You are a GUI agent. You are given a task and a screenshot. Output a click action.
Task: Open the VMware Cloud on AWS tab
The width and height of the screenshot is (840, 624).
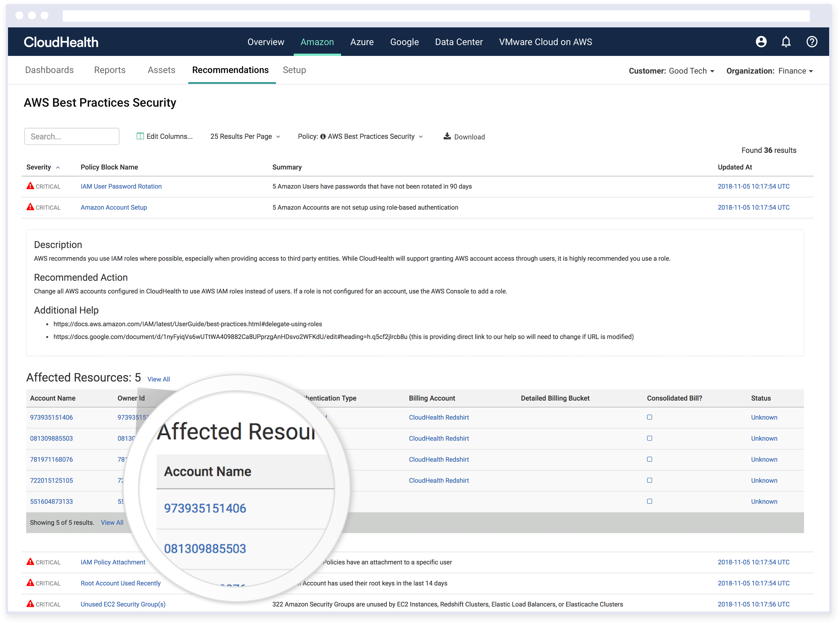click(545, 42)
